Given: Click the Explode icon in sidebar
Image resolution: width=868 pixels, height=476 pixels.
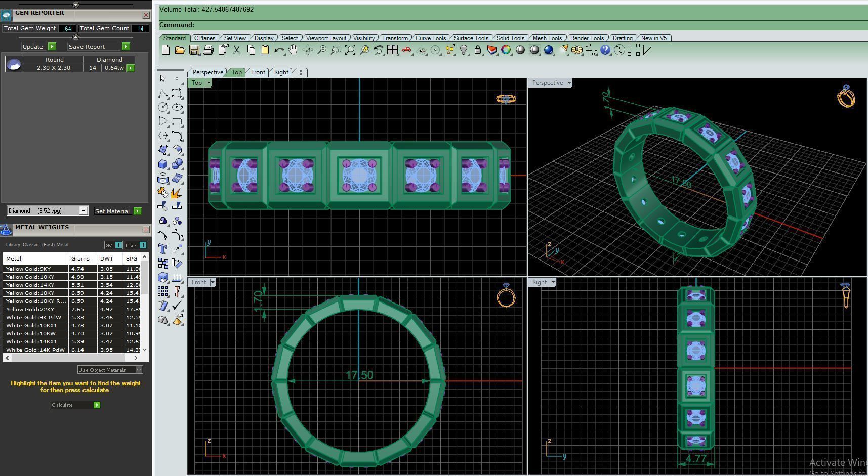Looking at the screenshot, I should point(177,193).
